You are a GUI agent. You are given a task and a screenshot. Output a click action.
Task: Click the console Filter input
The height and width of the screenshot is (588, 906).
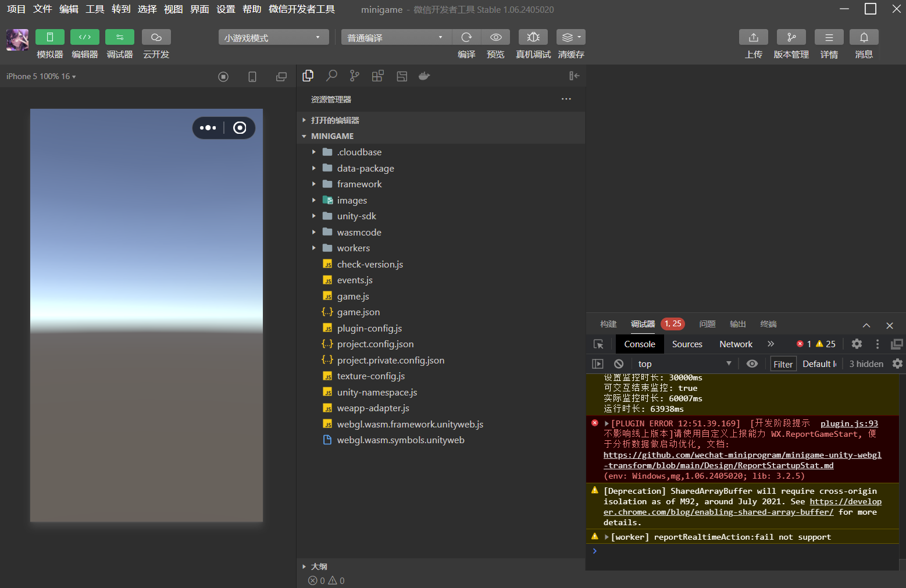click(x=783, y=364)
